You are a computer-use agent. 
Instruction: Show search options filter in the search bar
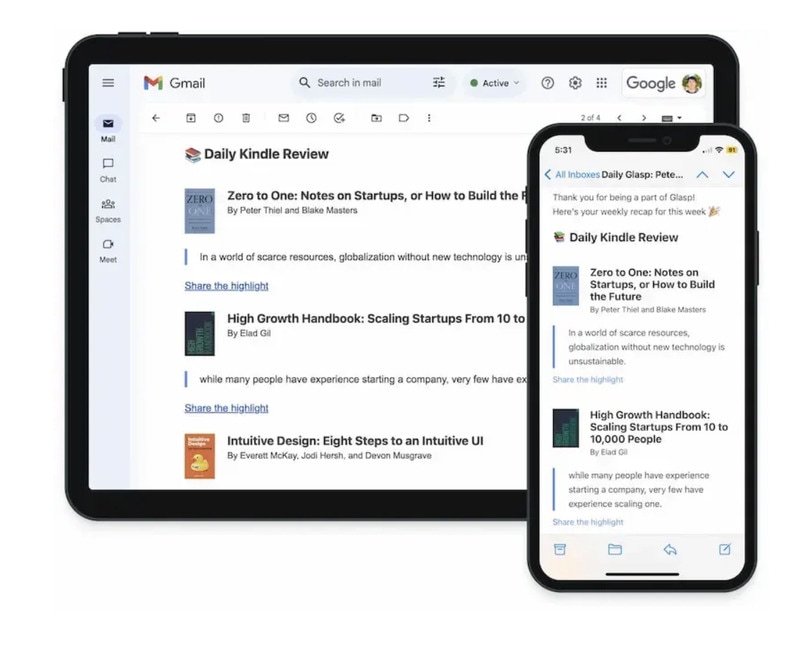click(439, 83)
